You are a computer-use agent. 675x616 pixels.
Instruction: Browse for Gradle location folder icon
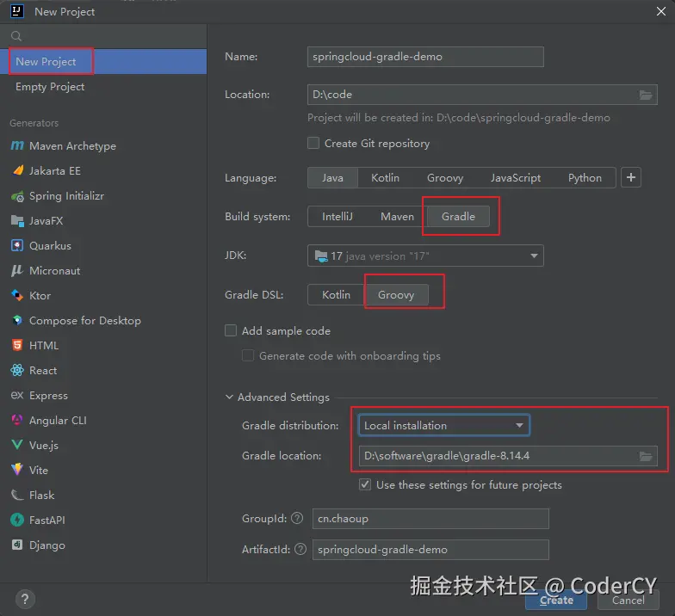[x=646, y=456]
